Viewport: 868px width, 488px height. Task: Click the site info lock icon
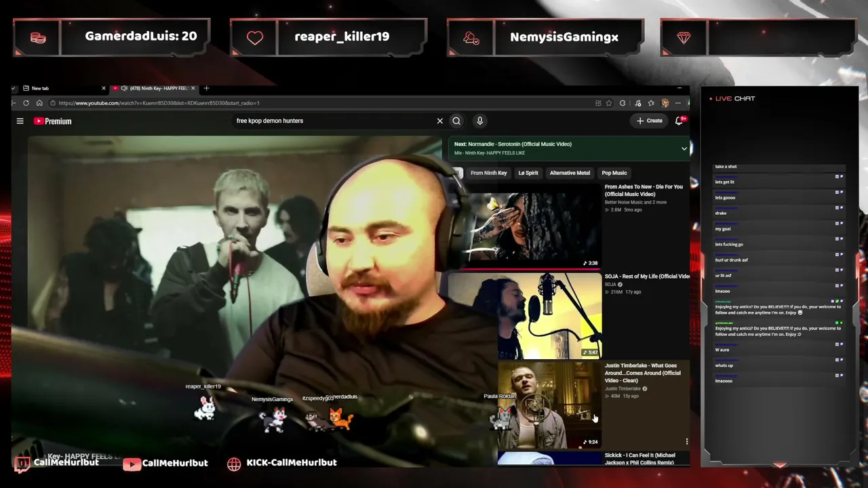click(52, 103)
